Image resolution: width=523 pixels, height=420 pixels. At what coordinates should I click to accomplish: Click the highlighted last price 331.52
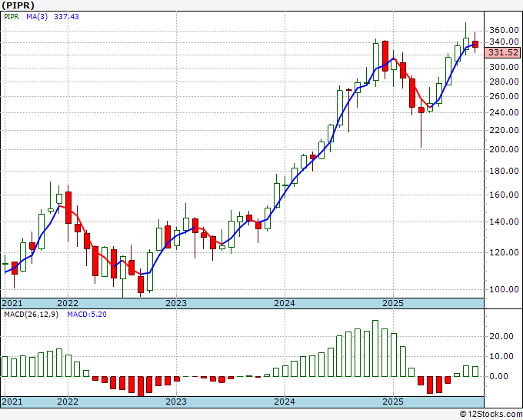(x=503, y=53)
